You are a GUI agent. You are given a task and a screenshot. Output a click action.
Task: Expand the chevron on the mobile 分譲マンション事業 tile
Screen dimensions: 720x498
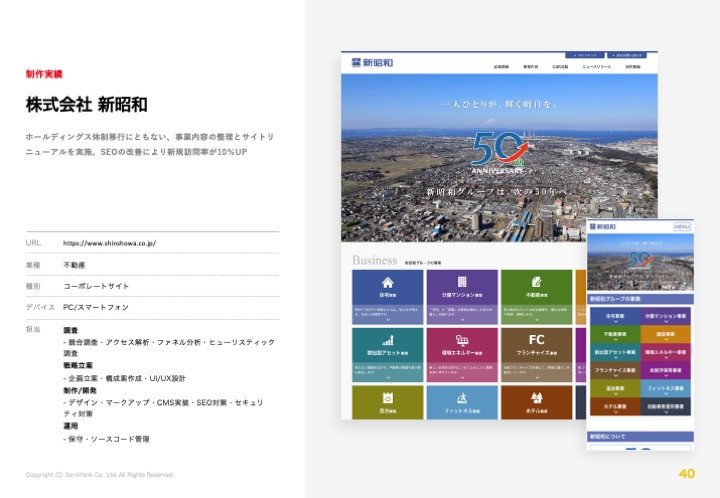click(x=666, y=321)
